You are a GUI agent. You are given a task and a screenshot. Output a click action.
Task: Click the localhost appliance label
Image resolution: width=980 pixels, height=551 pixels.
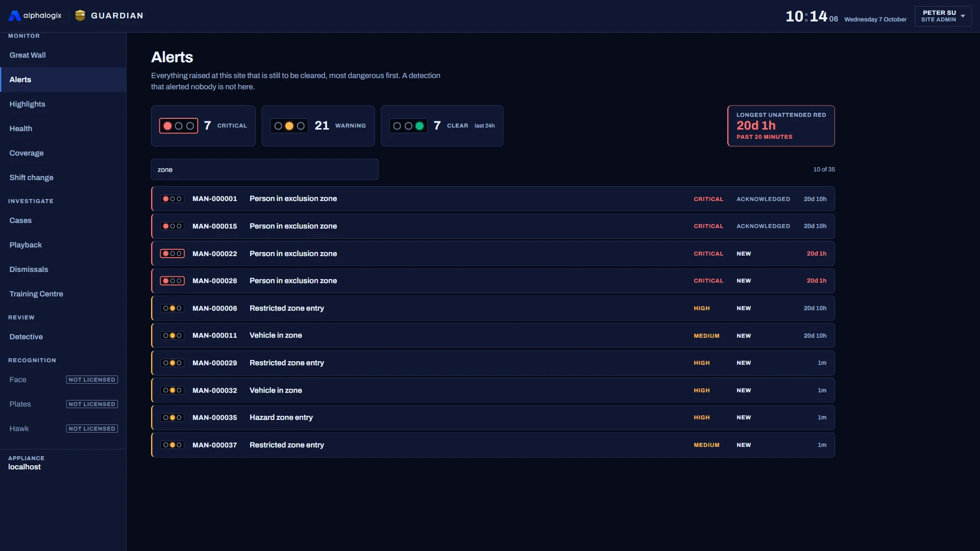24,467
